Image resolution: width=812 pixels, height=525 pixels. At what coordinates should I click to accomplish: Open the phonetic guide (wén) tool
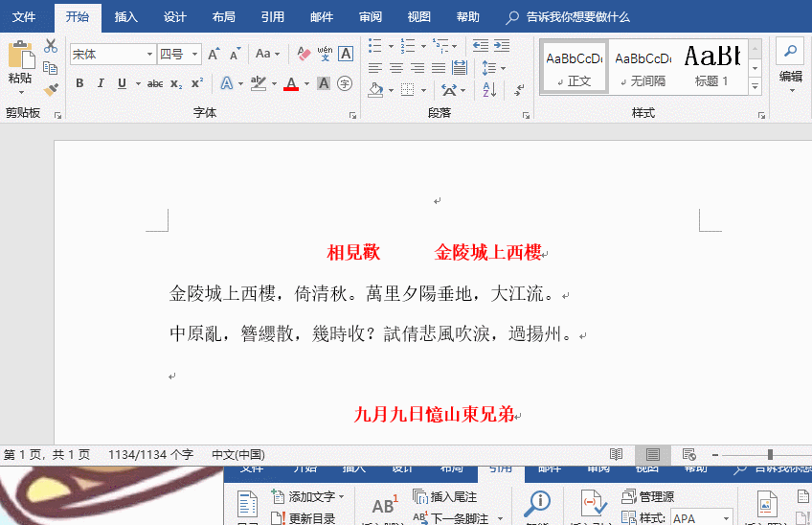(x=325, y=54)
